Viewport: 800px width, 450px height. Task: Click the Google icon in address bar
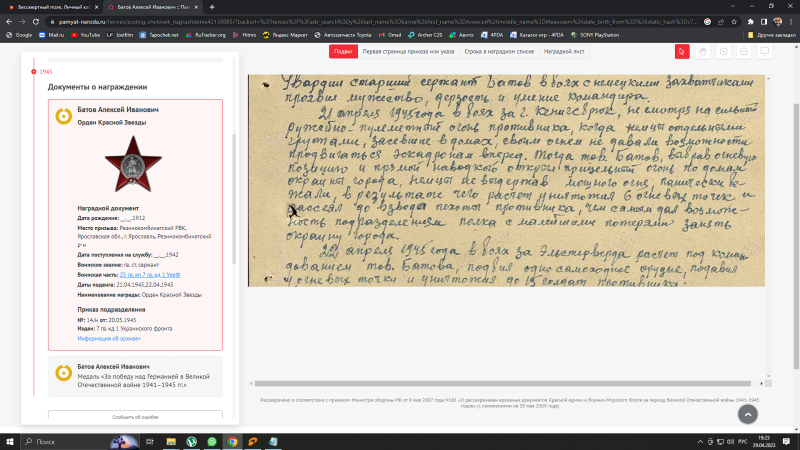[708, 22]
